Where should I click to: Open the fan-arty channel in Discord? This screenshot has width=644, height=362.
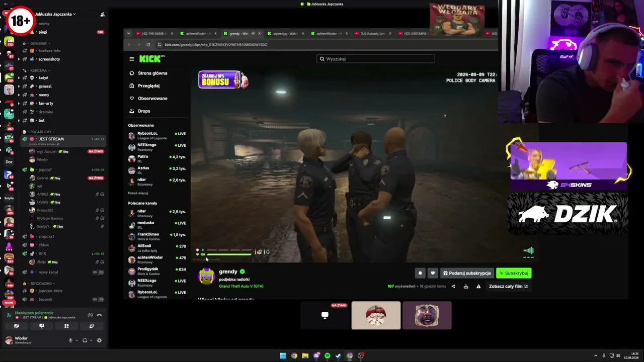click(x=45, y=104)
